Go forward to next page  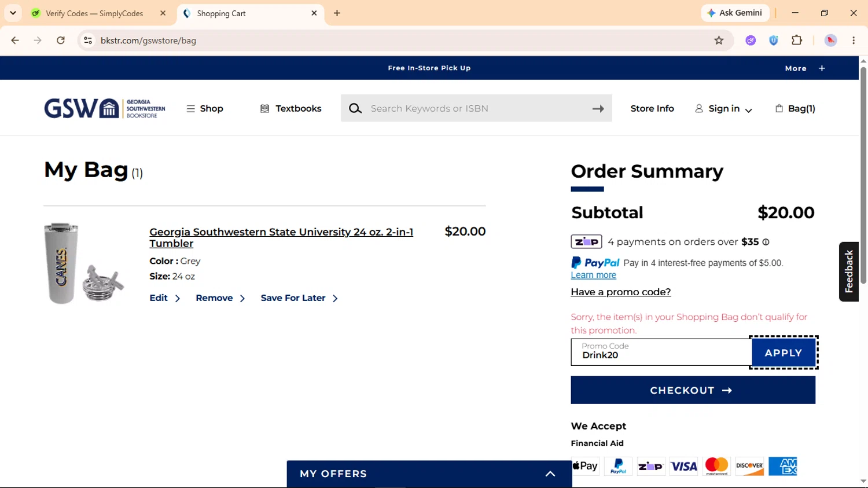point(38,41)
